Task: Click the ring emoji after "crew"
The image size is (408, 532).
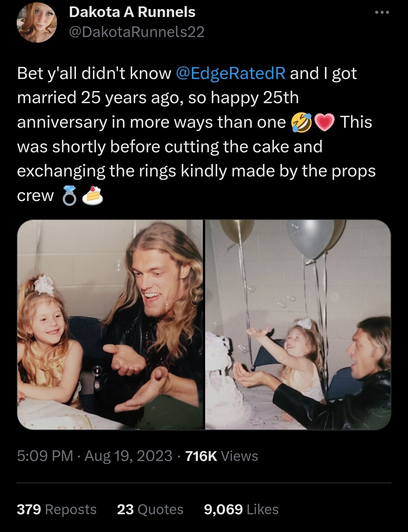Action: tap(69, 196)
